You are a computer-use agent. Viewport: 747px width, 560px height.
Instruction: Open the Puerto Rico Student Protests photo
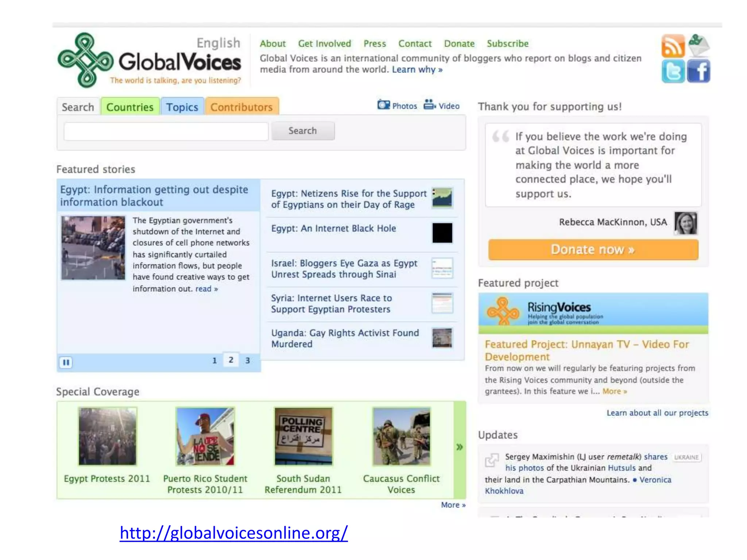click(205, 436)
